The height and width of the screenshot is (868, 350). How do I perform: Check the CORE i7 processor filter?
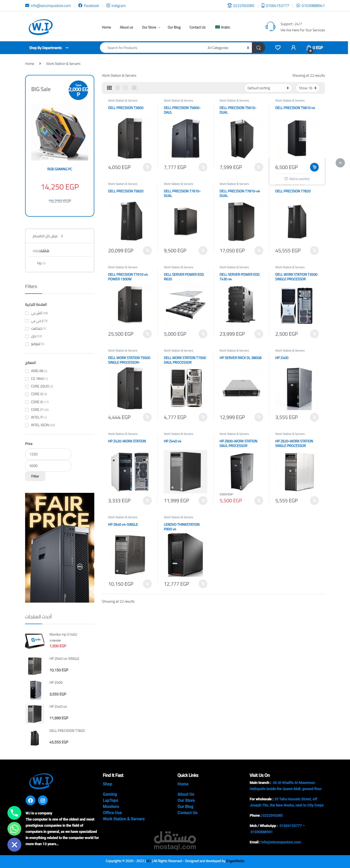(x=27, y=410)
